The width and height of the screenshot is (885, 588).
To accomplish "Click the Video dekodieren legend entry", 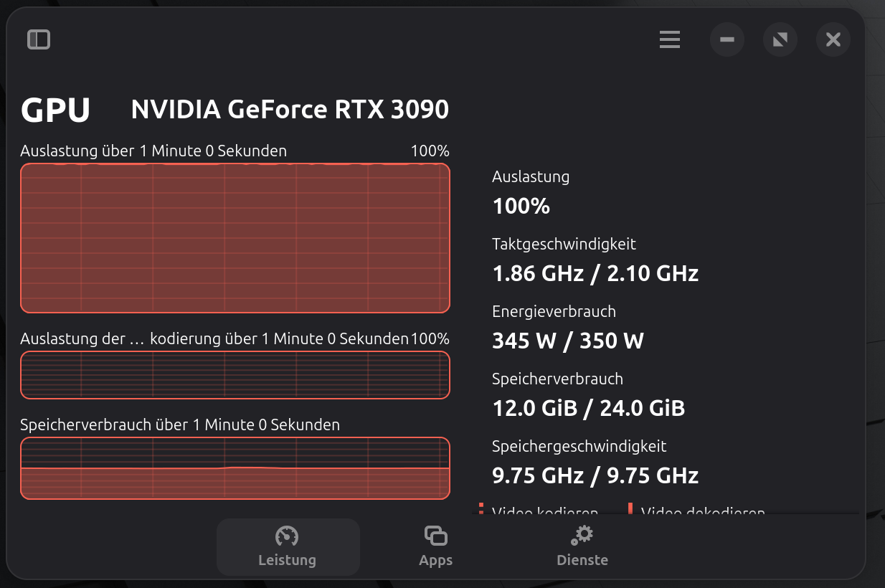I will click(x=701, y=512).
